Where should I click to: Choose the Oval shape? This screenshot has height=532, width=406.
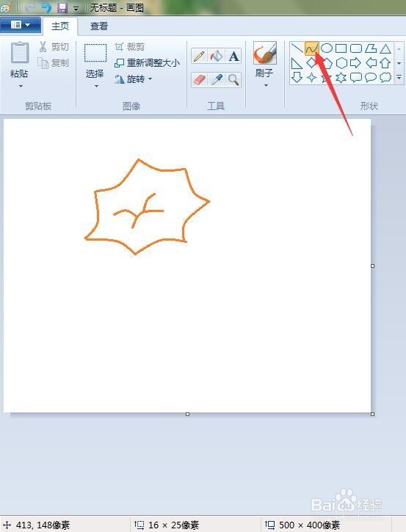(x=327, y=48)
